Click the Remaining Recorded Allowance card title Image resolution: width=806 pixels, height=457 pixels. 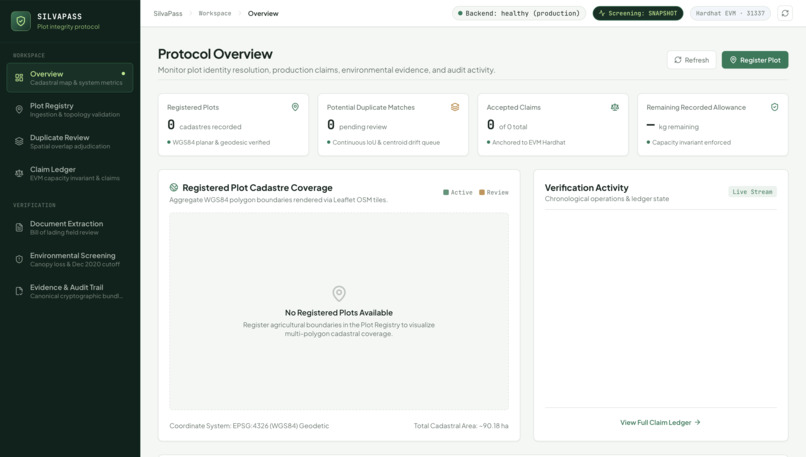tap(696, 107)
